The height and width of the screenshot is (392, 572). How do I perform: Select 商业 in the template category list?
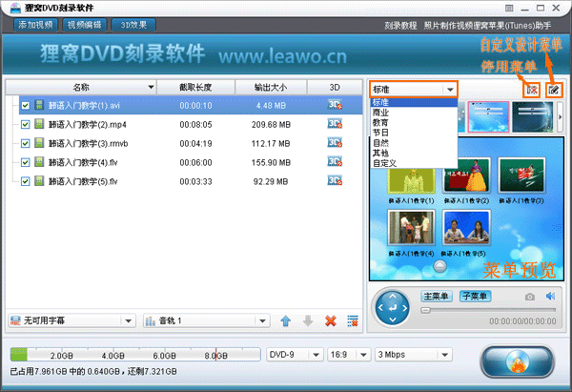click(414, 113)
